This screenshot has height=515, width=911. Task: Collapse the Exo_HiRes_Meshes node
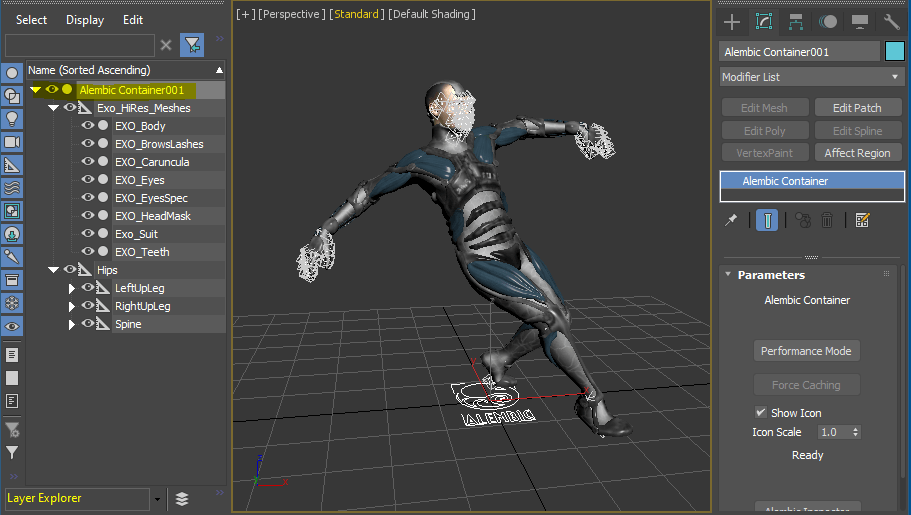[53, 108]
